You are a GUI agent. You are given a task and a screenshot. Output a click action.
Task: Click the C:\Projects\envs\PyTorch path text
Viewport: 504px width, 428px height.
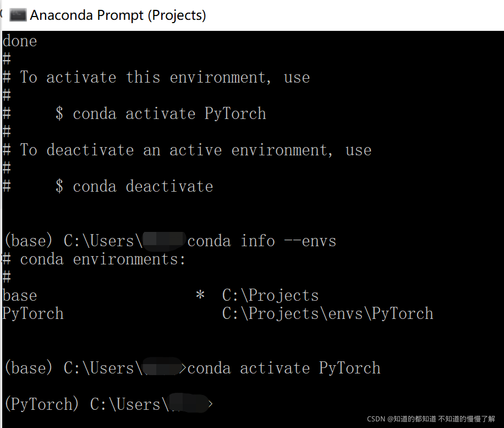tap(327, 313)
